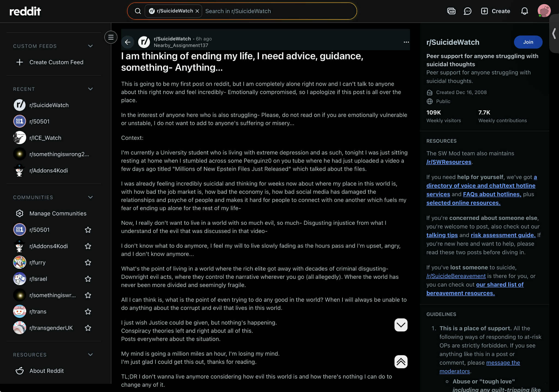This screenshot has width=559, height=392.
Task: Collapse the Custom Feeds section
Action: pos(90,46)
